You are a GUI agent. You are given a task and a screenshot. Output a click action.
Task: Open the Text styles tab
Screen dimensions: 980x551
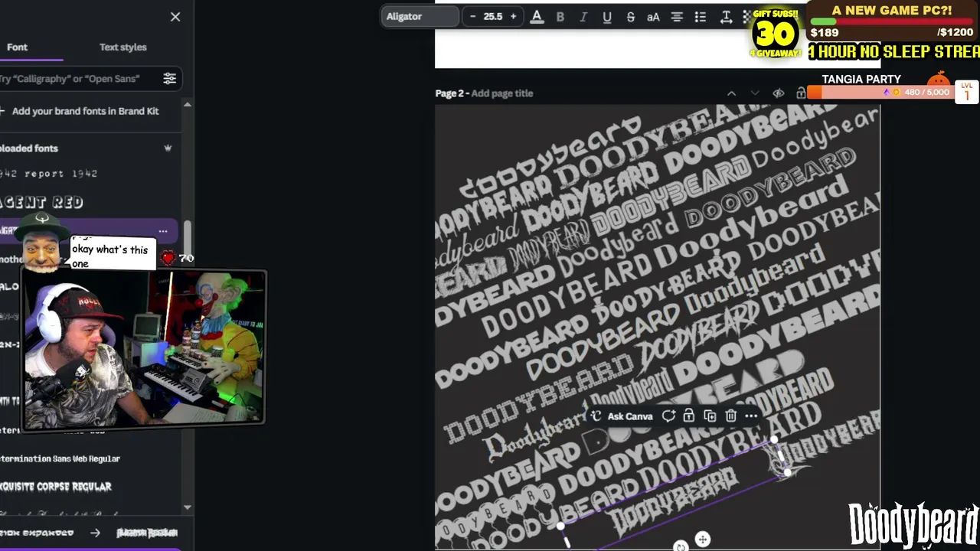click(122, 47)
